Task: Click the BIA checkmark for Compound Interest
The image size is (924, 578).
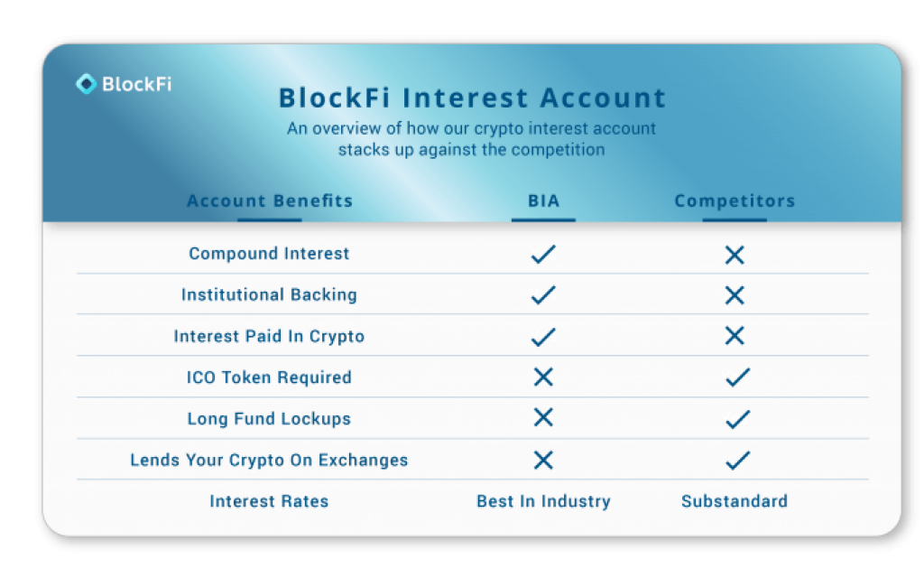Action: (x=543, y=254)
